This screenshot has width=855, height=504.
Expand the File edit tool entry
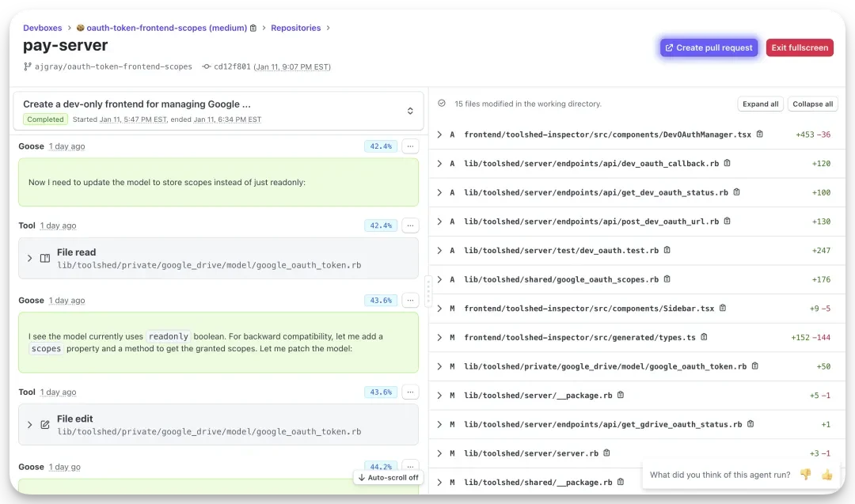pos(30,425)
